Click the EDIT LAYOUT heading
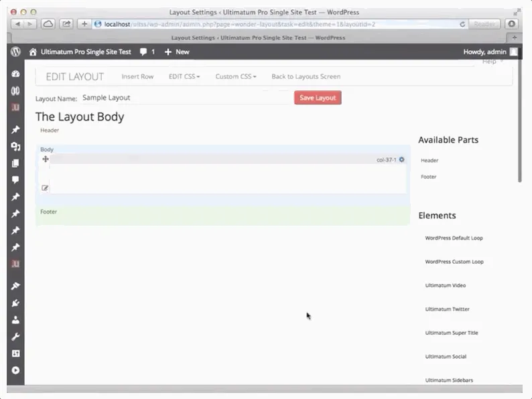Viewport: 532px width, 399px height. click(x=75, y=77)
